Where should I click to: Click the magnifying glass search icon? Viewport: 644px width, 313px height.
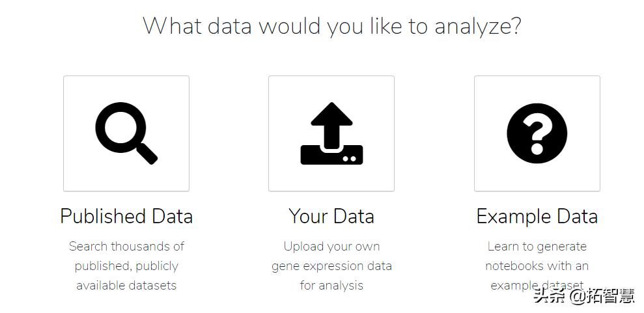(126, 134)
